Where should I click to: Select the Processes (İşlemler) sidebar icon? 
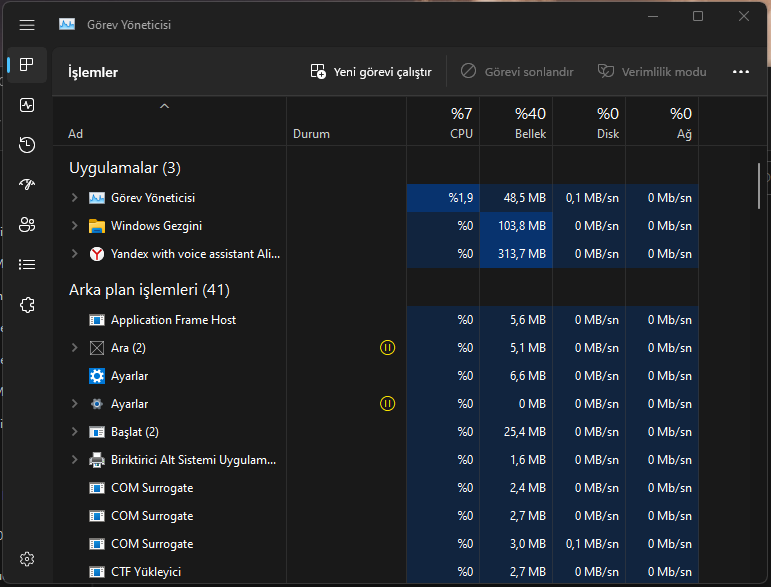click(27, 64)
